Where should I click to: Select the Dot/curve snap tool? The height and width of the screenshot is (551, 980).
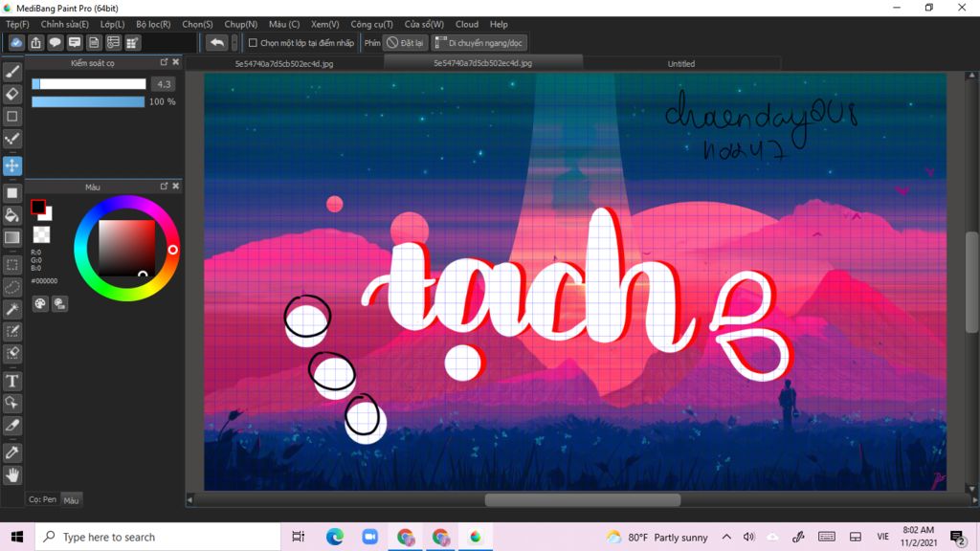(x=11, y=139)
